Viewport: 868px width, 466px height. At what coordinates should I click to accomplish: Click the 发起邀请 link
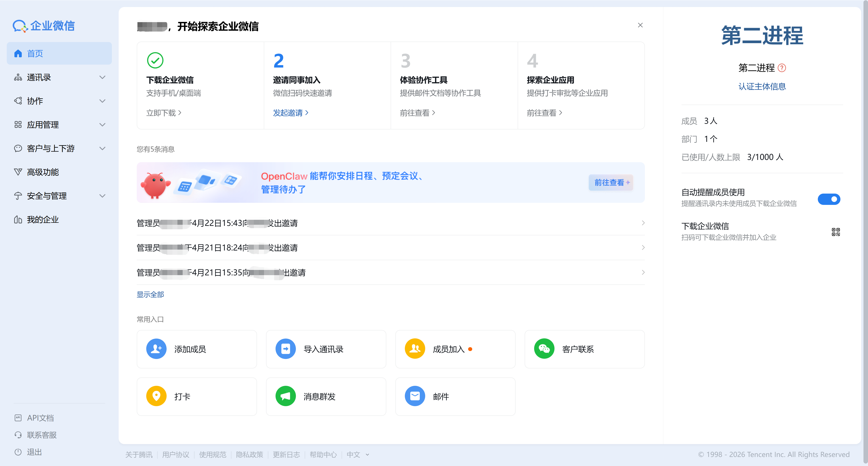[x=290, y=113]
